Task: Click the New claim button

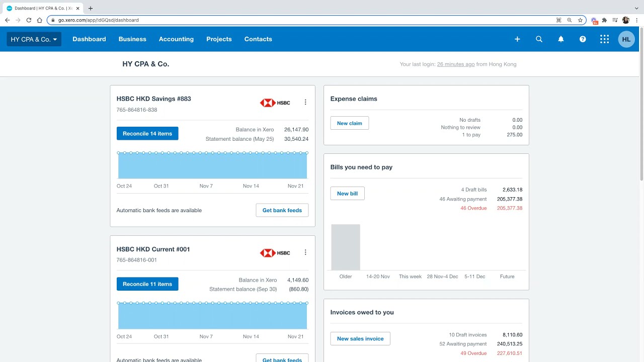Action: click(x=350, y=123)
